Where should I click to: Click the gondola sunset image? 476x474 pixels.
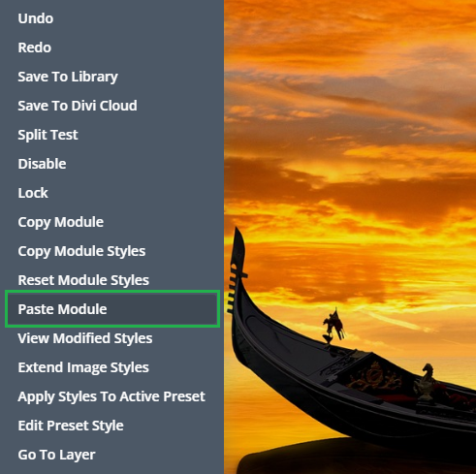coord(350,237)
